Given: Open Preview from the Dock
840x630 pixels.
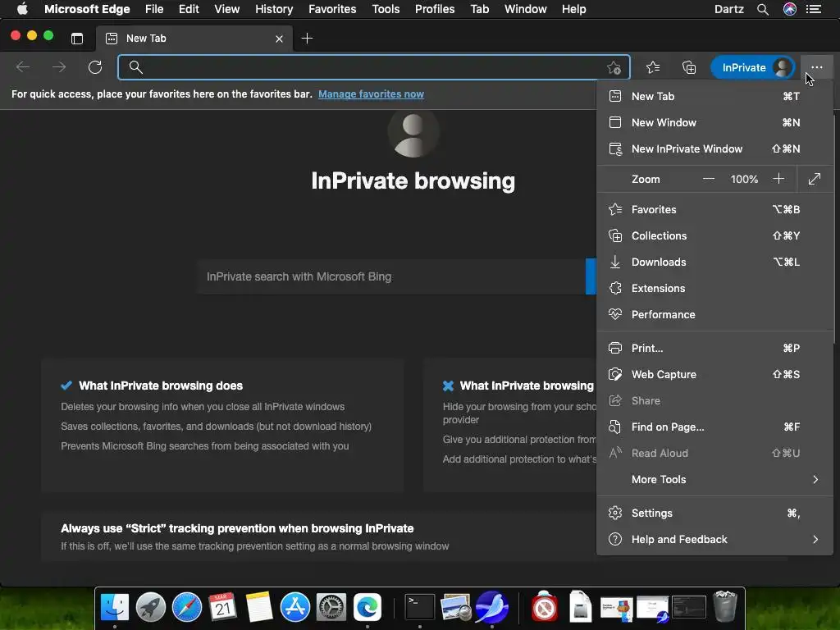Looking at the screenshot, I should coord(455,607).
